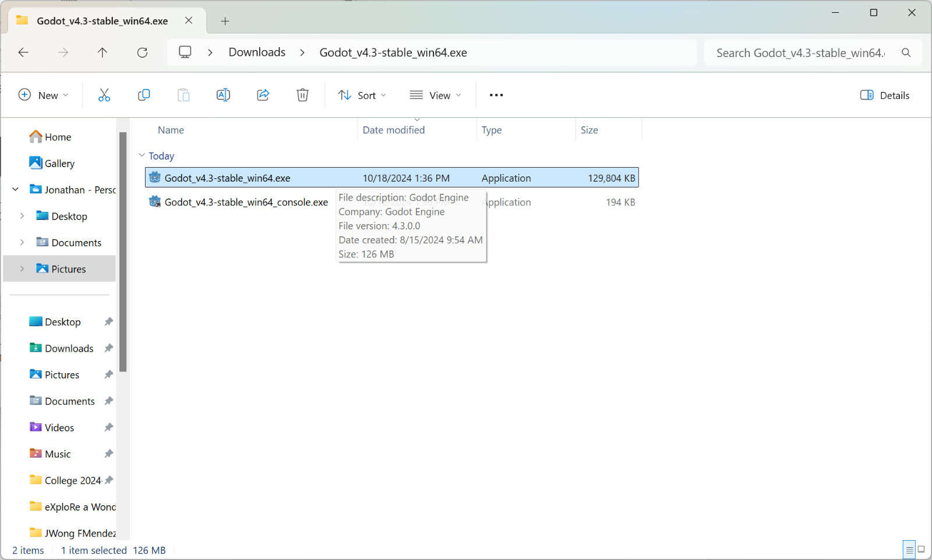Open the View dropdown
This screenshot has height=560, width=932.
[x=435, y=95]
